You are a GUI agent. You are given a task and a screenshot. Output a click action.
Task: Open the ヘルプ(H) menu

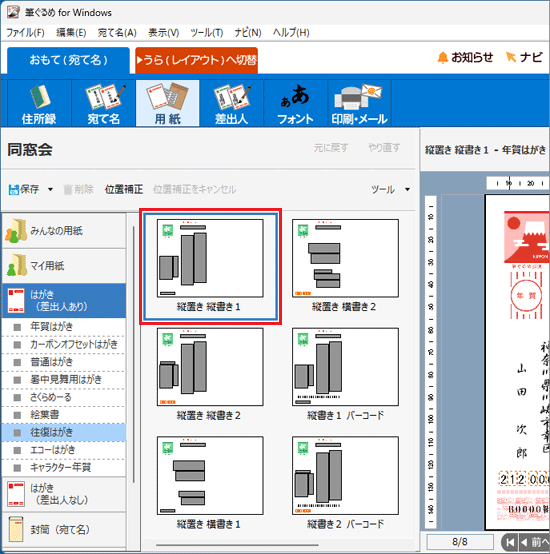pos(291,33)
